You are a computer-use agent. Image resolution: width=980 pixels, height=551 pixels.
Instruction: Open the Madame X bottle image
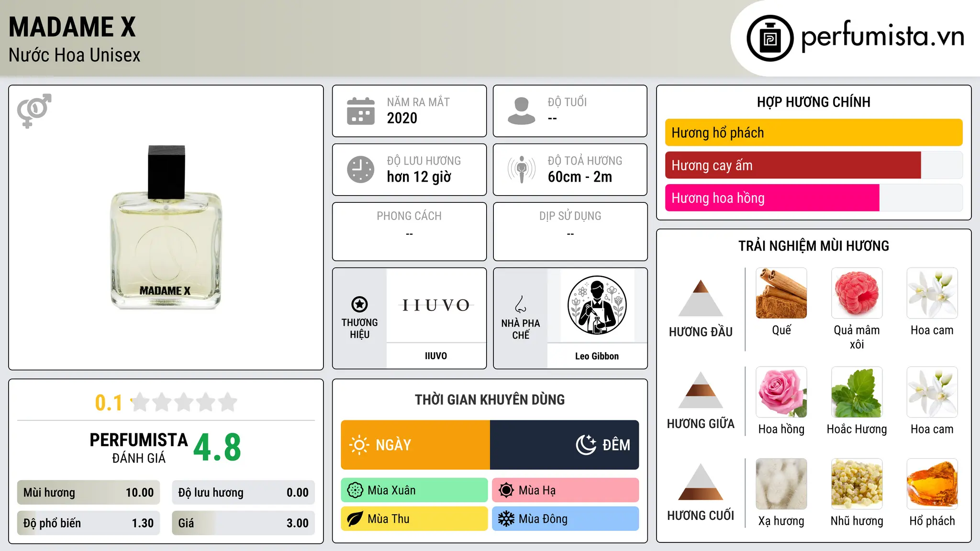point(166,227)
